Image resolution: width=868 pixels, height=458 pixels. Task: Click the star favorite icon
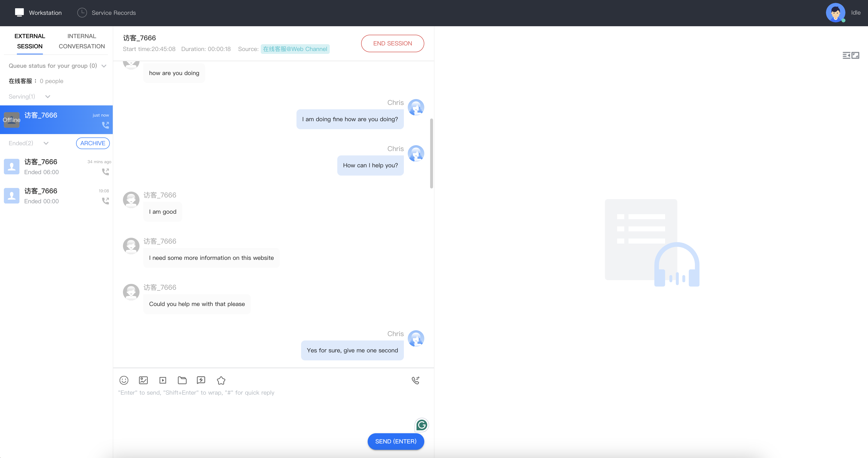click(x=221, y=380)
